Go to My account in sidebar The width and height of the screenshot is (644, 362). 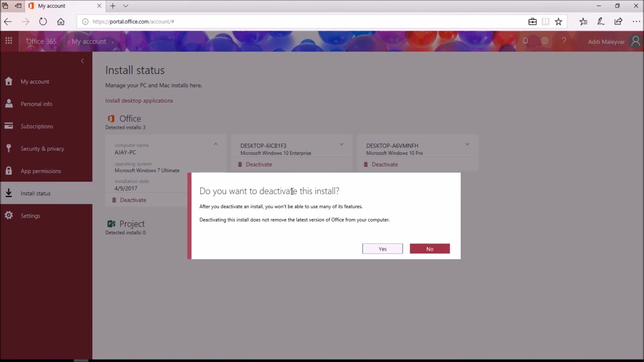point(46,81)
